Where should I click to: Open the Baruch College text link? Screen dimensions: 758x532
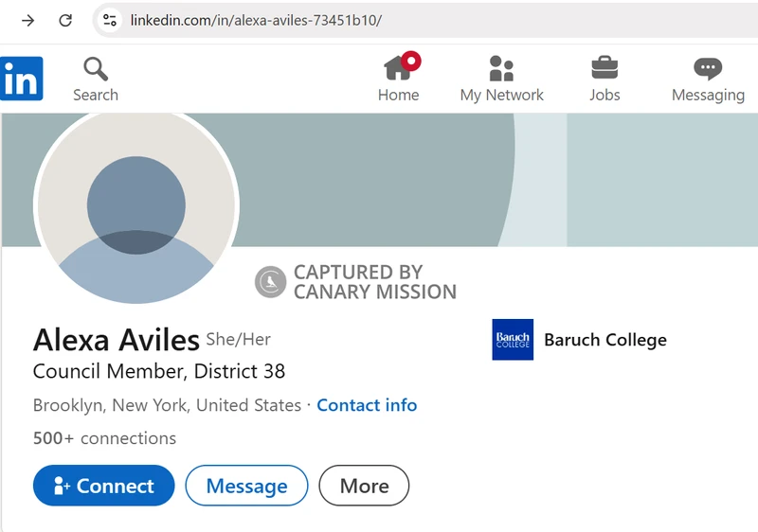(605, 340)
